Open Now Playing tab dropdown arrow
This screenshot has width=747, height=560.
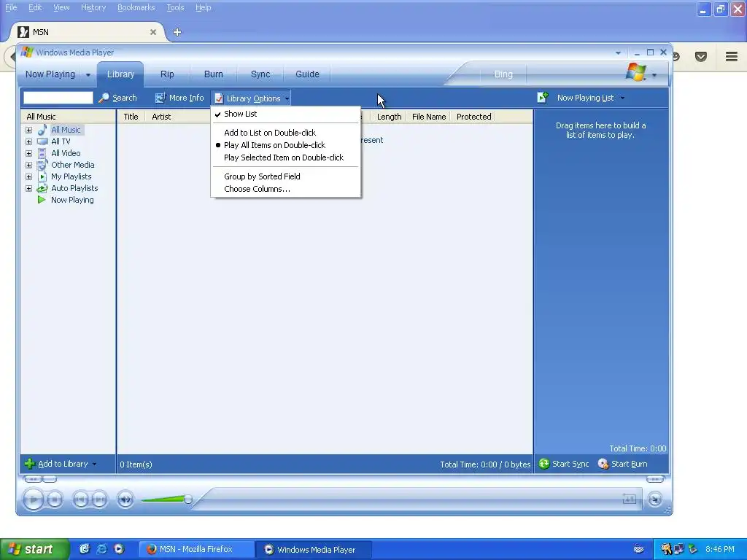click(88, 75)
